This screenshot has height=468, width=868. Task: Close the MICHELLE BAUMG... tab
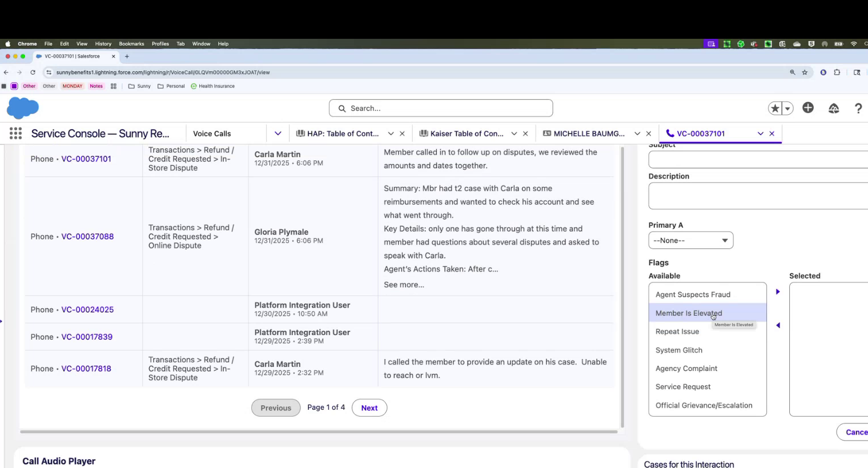648,134
